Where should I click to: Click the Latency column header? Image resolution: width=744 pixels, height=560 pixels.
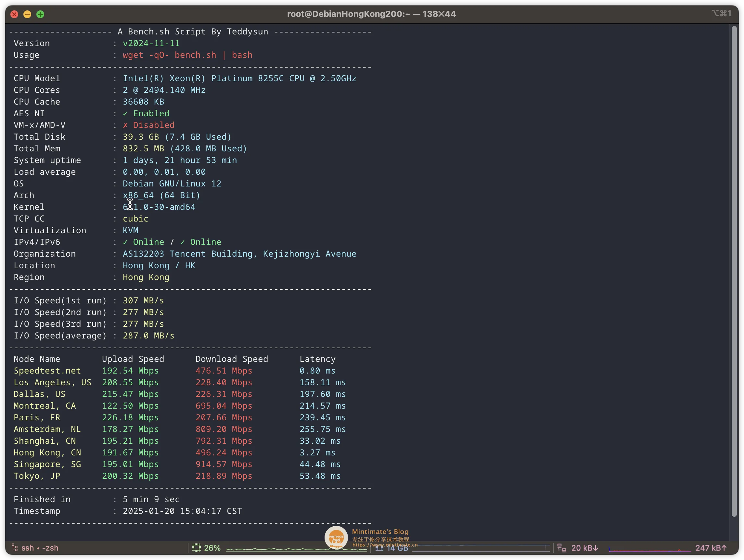point(317,359)
